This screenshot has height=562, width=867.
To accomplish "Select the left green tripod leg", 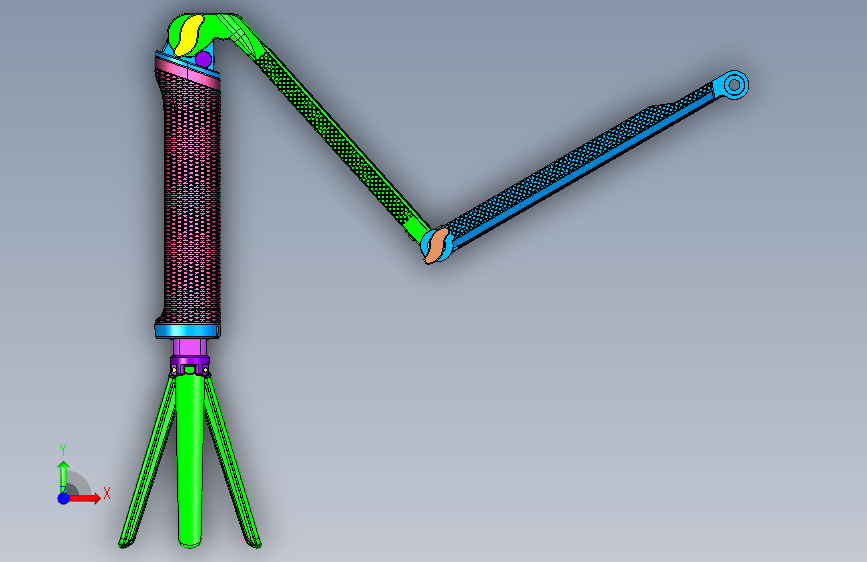I will coord(147,462).
